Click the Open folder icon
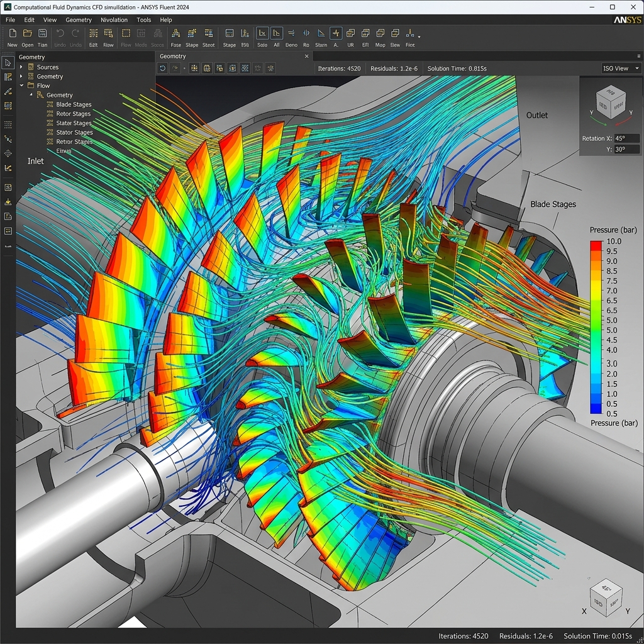The height and width of the screenshot is (644, 644). click(x=28, y=33)
